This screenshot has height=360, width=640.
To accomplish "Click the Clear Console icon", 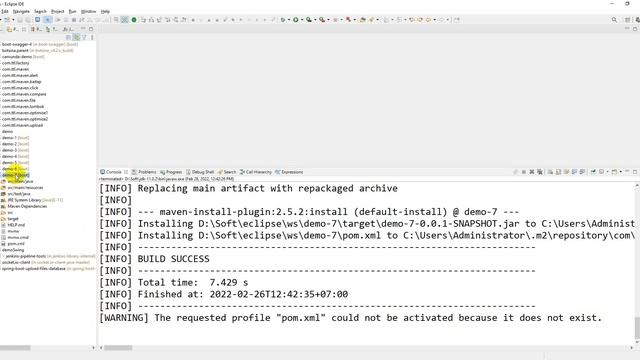I will [550, 172].
